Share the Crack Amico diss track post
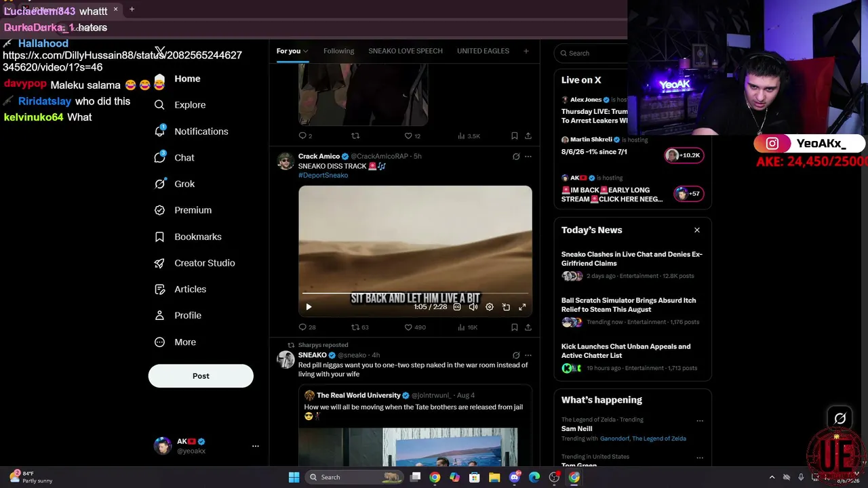Image resolution: width=868 pixels, height=488 pixels. [528, 327]
